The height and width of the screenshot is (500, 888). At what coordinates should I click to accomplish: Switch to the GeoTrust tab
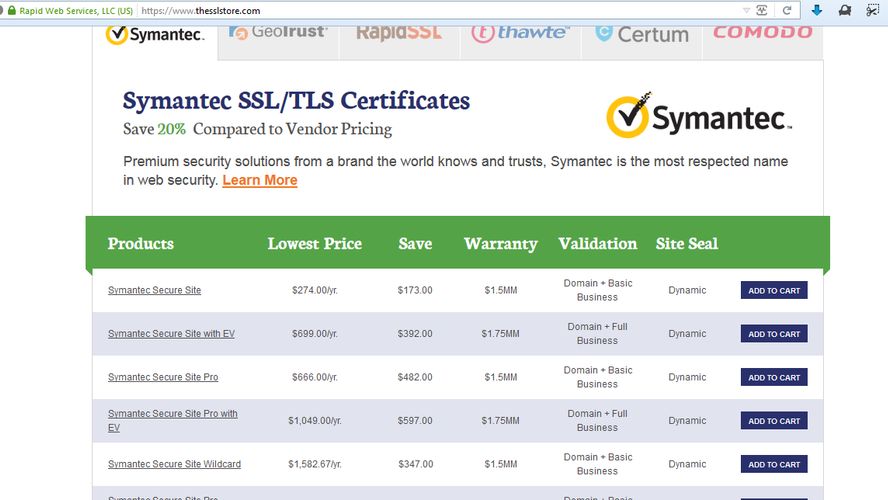pyautogui.click(x=277, y=32)
